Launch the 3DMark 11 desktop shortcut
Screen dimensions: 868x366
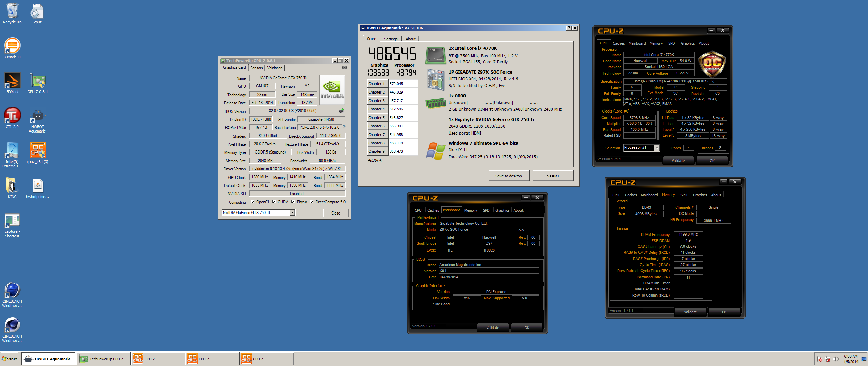click(x=12, y=48)
